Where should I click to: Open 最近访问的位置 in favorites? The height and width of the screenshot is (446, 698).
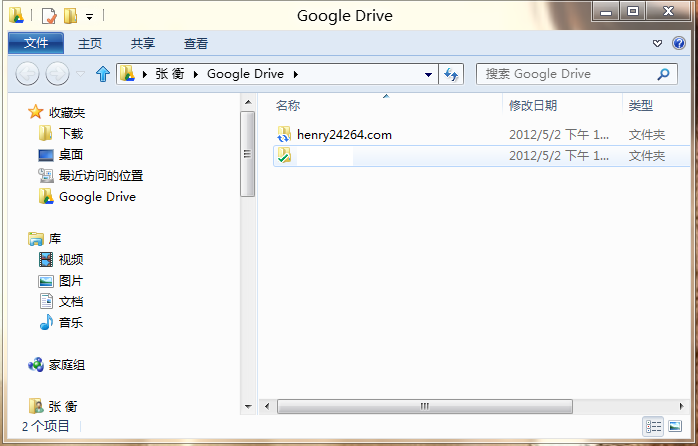point(101,176)
